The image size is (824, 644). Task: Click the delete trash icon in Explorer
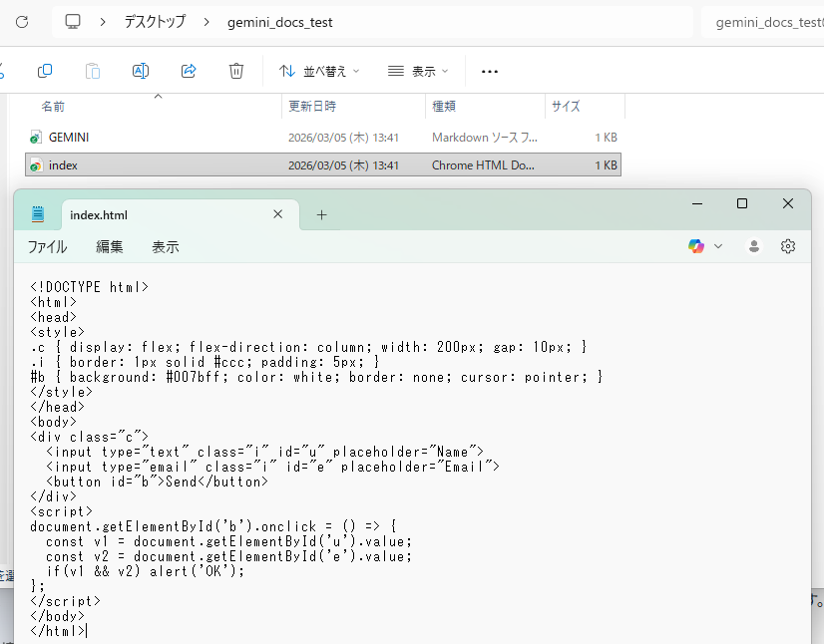pyautogui.click(x=236, y=71)
